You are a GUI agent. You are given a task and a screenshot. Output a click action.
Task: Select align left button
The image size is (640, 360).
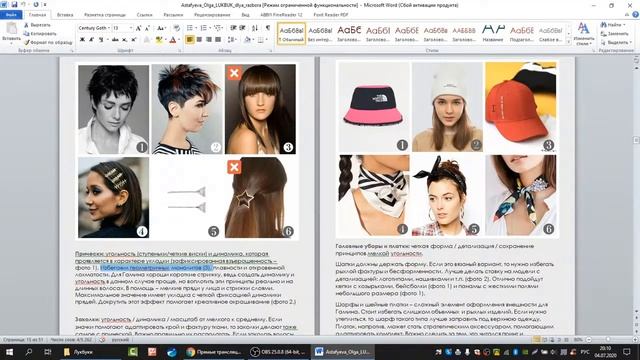pos(190,40)
